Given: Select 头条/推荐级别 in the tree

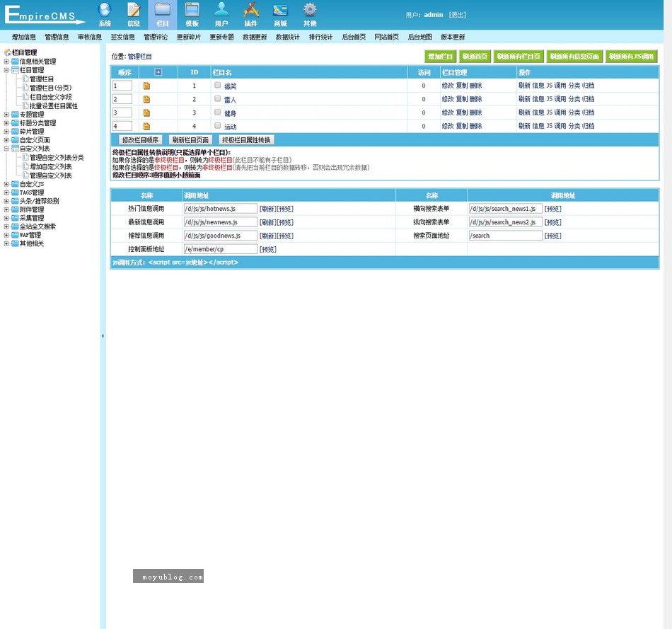Looking at the screenshot, I should pyautogui.click(x=40, y=201).
